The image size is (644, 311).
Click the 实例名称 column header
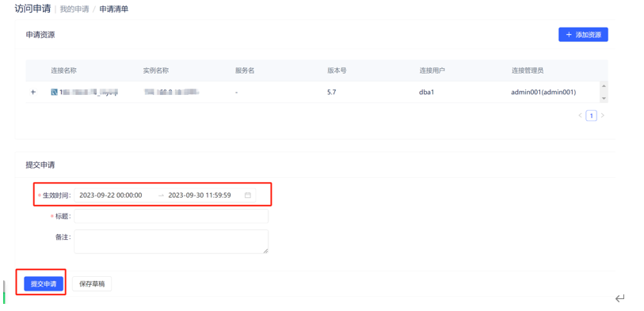click(x=156, y=70)
